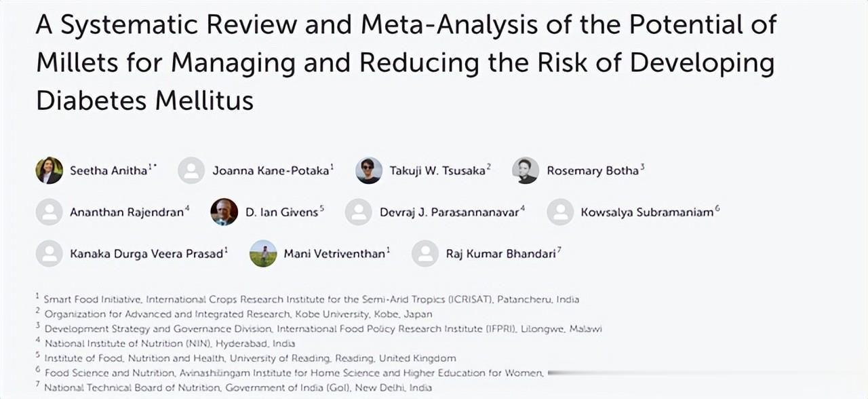Open author link Mani Vetriventhan
Screen dimensions: 868x399
[334, 254]
